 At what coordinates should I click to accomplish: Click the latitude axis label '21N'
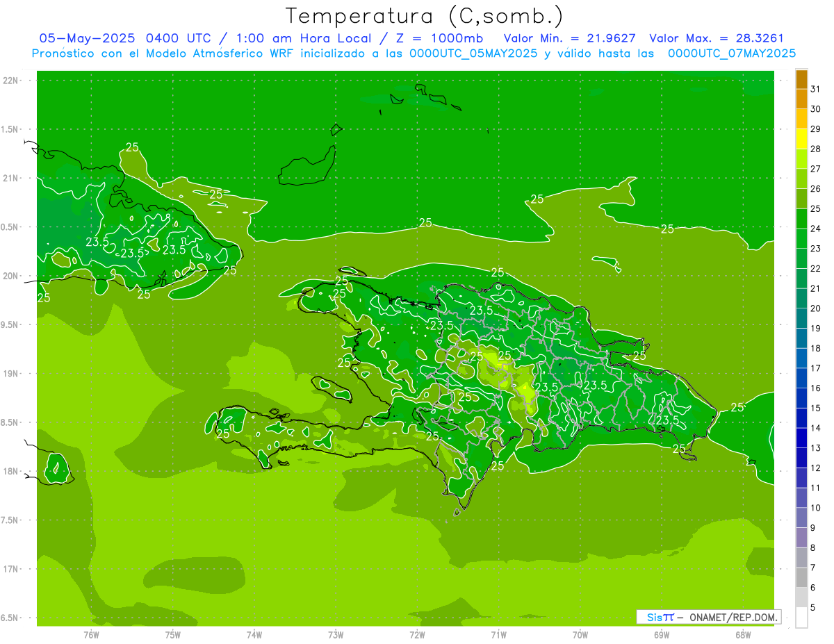click(x=10, y=179)
